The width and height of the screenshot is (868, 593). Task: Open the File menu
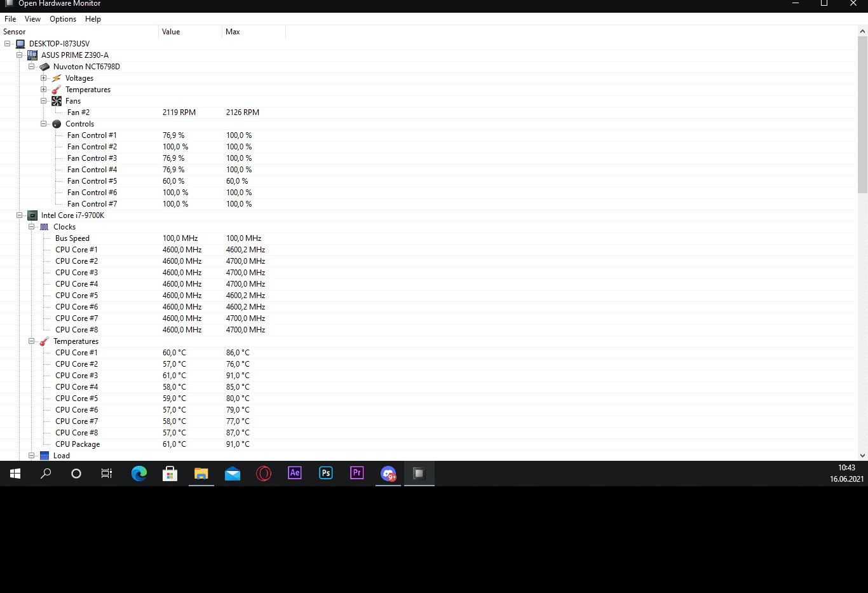tap(10, 19)
